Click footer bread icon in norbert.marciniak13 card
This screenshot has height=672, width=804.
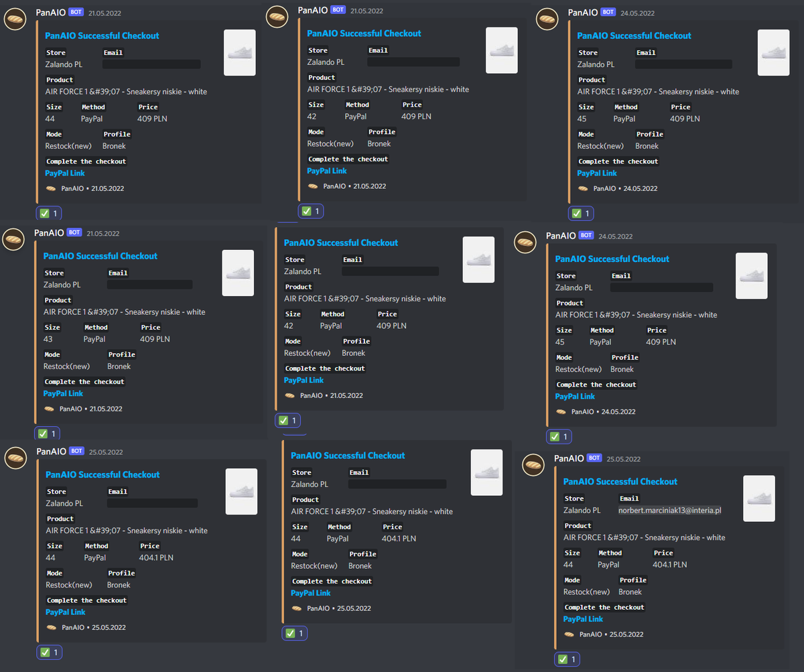pyautogui.click(x=569, y=634)
